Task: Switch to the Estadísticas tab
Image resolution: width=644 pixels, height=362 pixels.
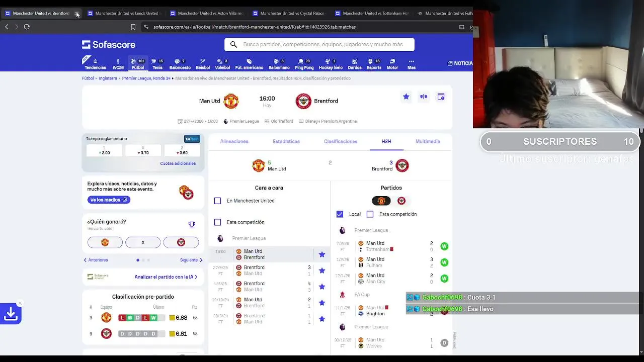Action: tap(286, 141)
